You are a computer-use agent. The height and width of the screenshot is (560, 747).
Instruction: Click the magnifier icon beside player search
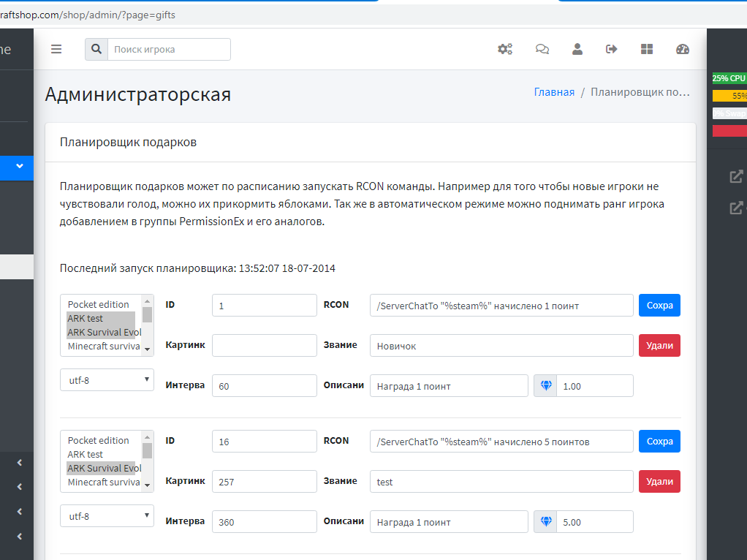[96, 49]
